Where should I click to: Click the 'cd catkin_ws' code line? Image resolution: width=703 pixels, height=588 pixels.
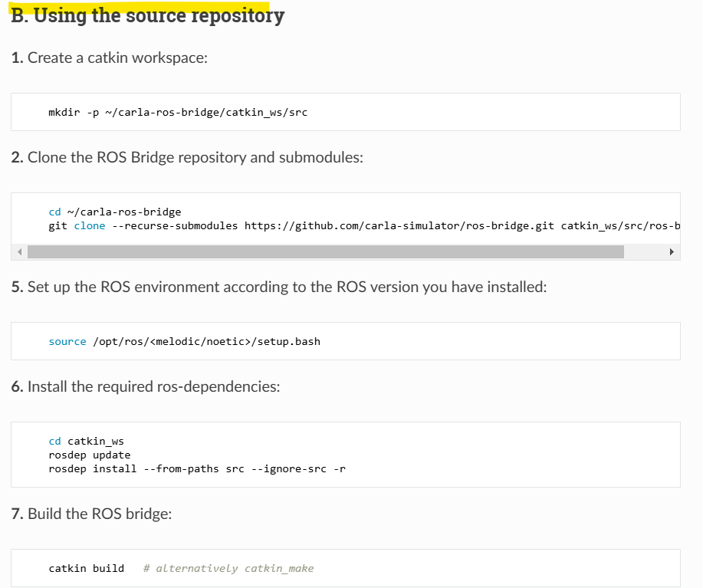(x=86, y=441)
